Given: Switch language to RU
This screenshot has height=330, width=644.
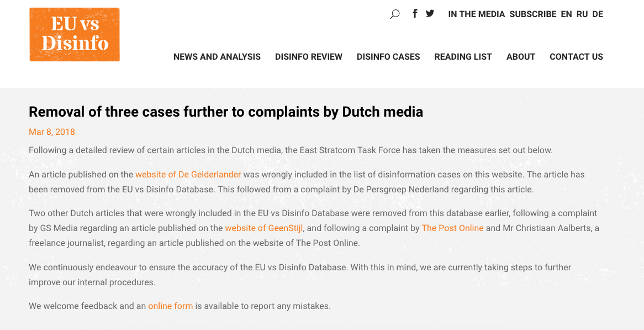Looking at the screenshot, I should click(582, 14).
